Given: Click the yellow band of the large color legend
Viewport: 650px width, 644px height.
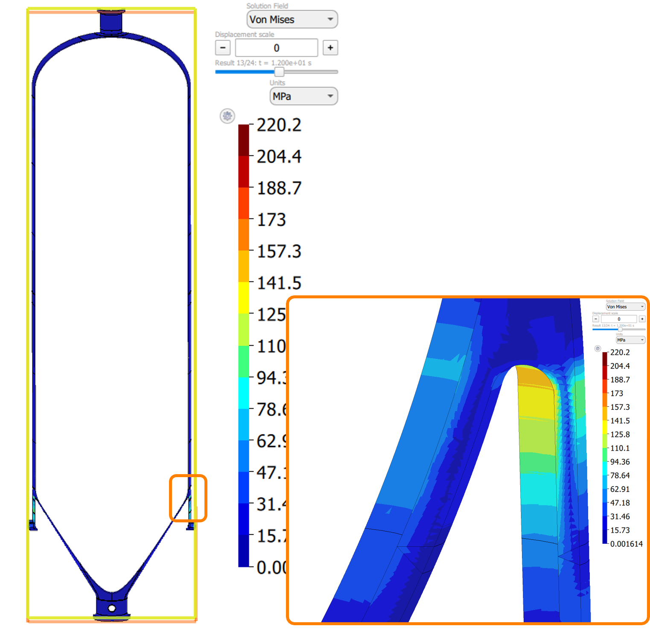Looking at the screenshot, I should (244, 297).
